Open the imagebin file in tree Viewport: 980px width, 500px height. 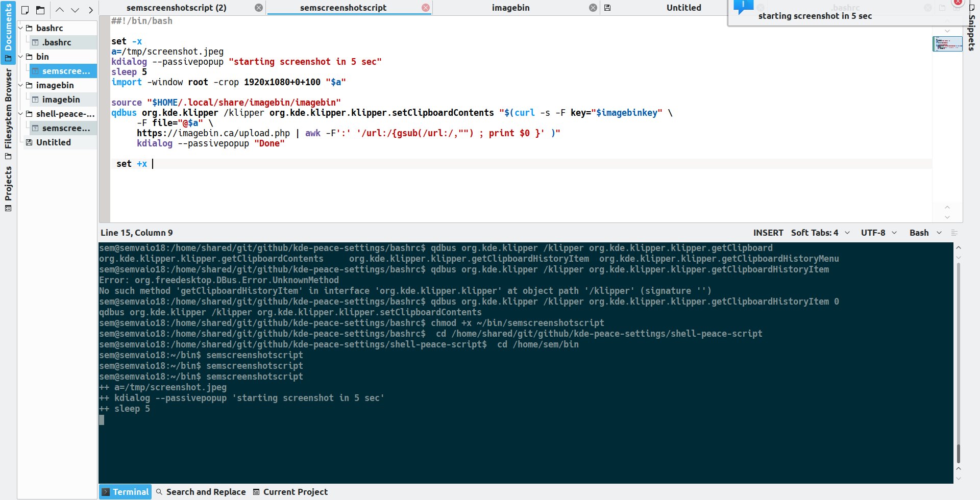coord(63,99)
